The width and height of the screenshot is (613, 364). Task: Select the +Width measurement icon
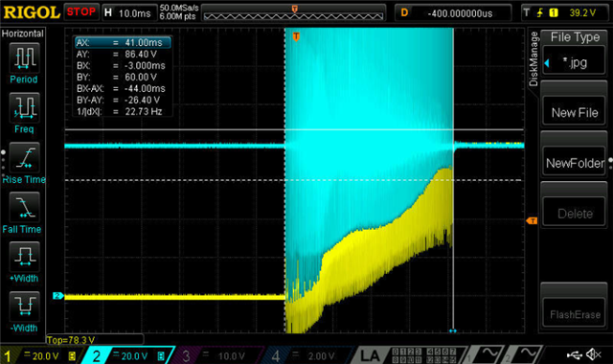click(x=24, y=257)
